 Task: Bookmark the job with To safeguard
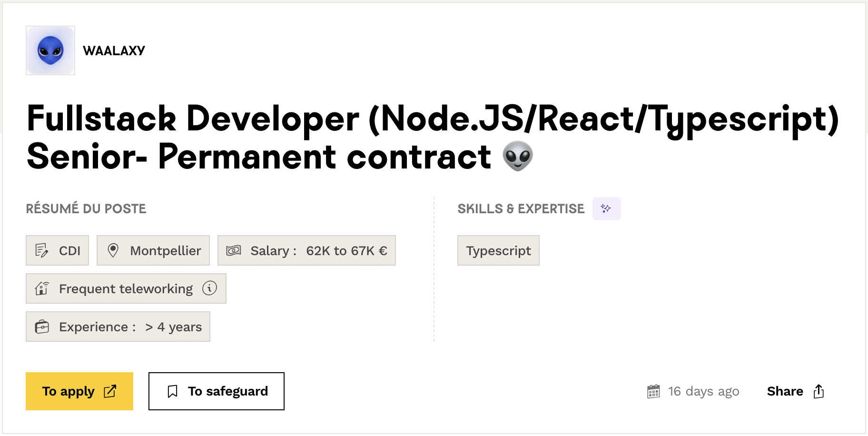pyautogui.click(x=217, y=391)
